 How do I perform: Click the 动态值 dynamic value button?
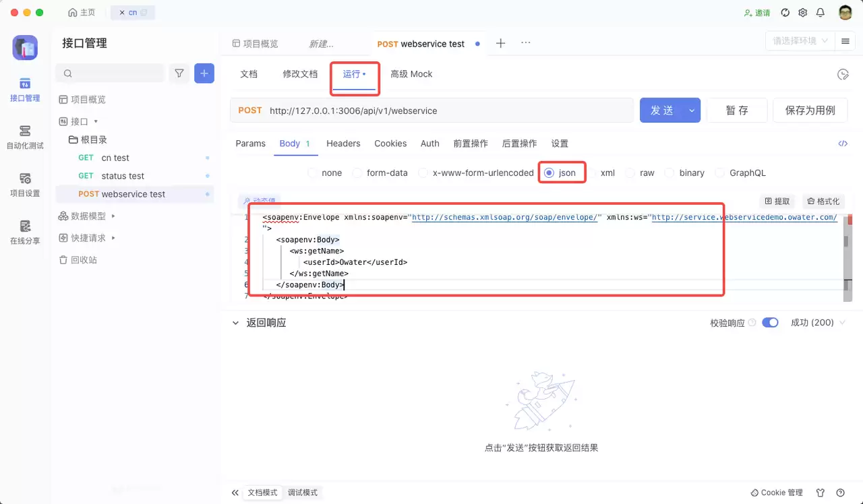click(x=259, y=200)
